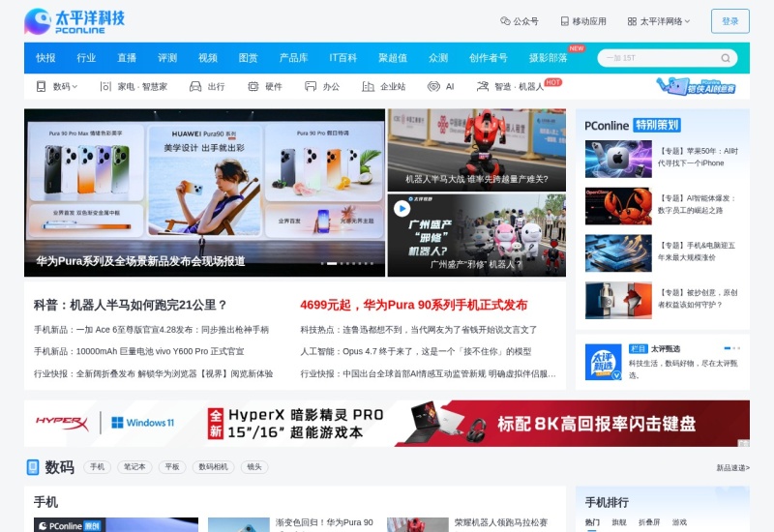Open the 众测 nav tab

tap(438, 58)
